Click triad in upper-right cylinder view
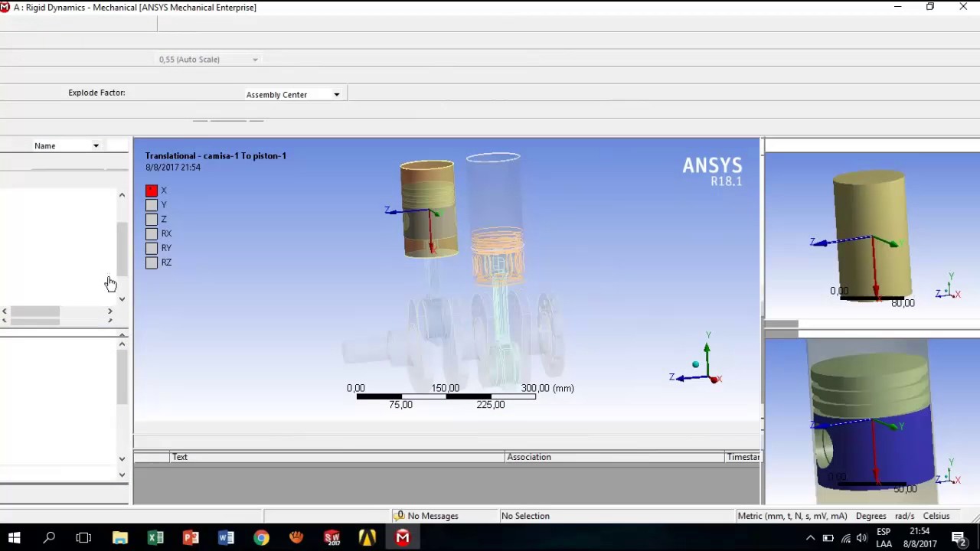 tap(948, 288)
